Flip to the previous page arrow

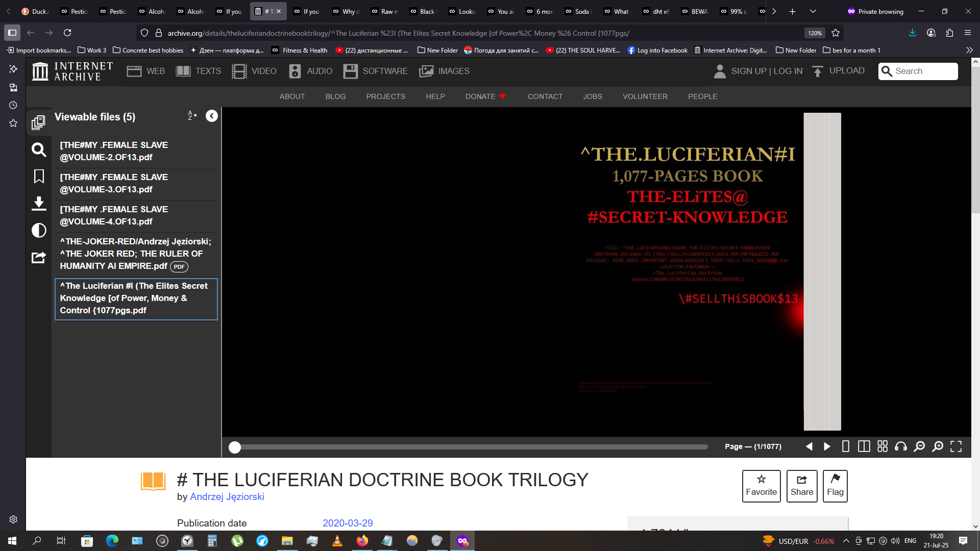point(809,446)
